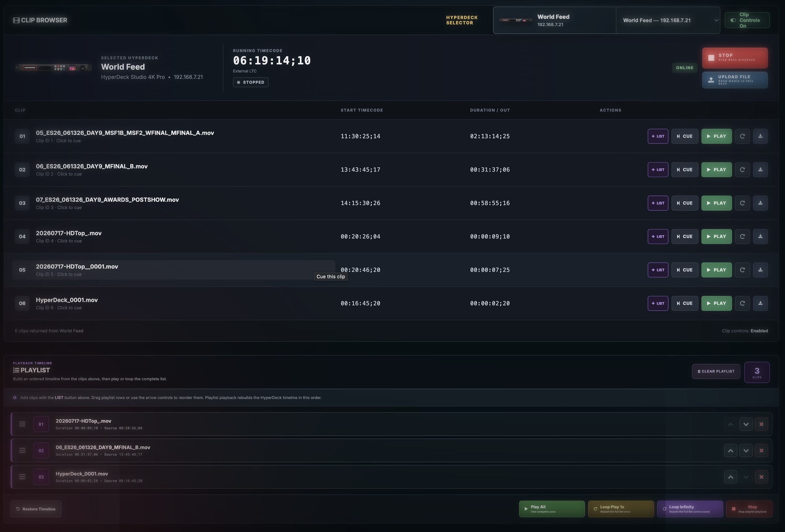Viewport: 785px width, 532px height.
Task: Remove 20260717-HDTop_.mov from playlist
Action: pos(761,424)
